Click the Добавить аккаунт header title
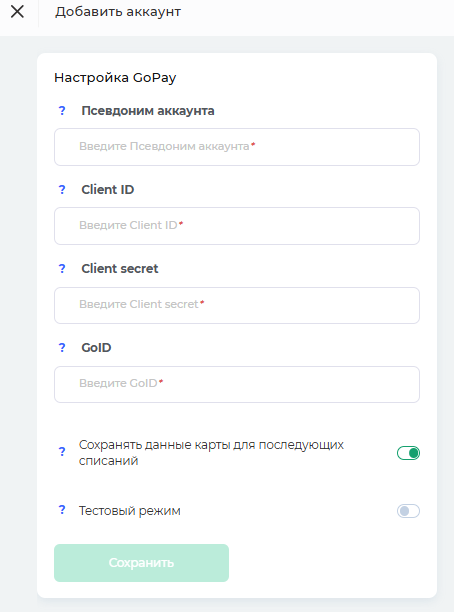 pyautogui.click(x=118, y=12)
